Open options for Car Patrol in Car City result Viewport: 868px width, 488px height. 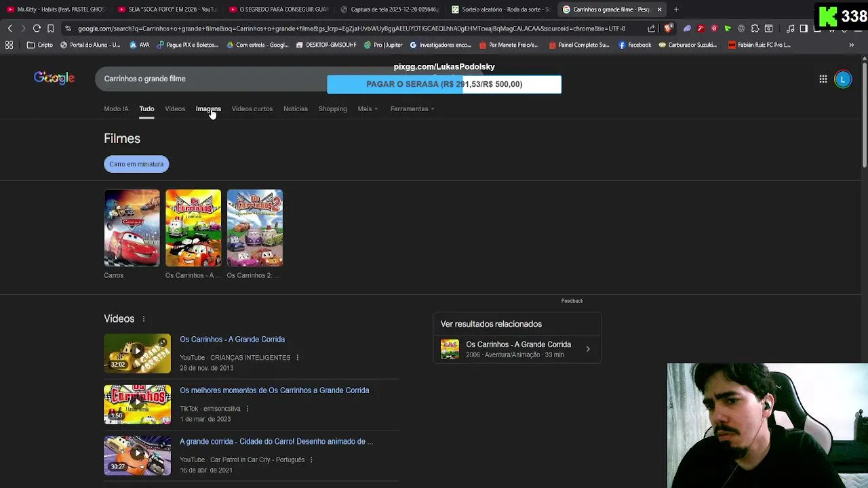click(x=311, y=460)
